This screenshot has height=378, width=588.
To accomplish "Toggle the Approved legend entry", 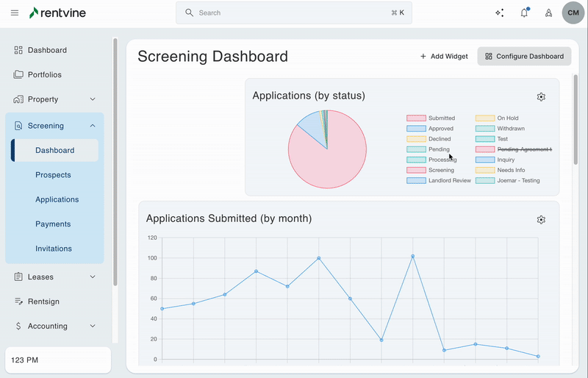I will [x=441, y=129].
